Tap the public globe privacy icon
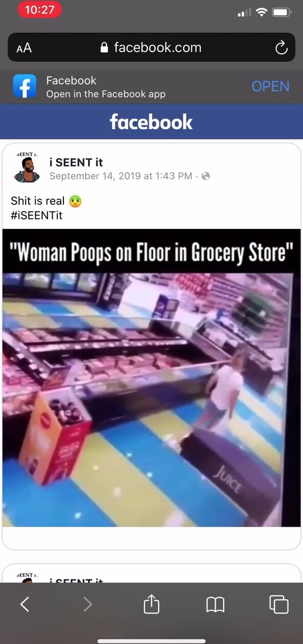The image size is (303, 644). tap(206, 176)
